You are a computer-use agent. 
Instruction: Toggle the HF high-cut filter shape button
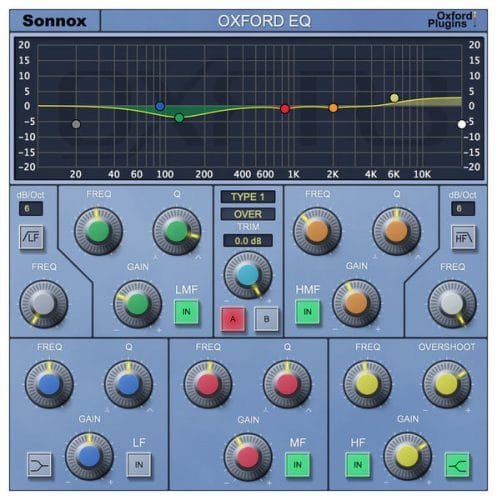(463, 237)
